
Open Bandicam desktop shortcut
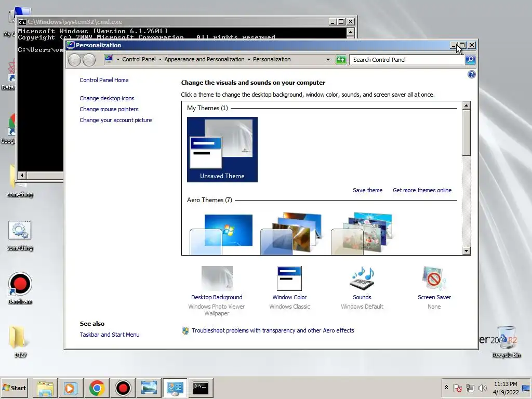pos(20,289)
